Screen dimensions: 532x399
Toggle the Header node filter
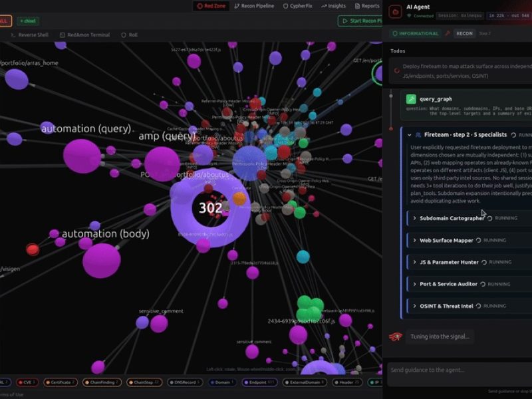coord(347,382)
